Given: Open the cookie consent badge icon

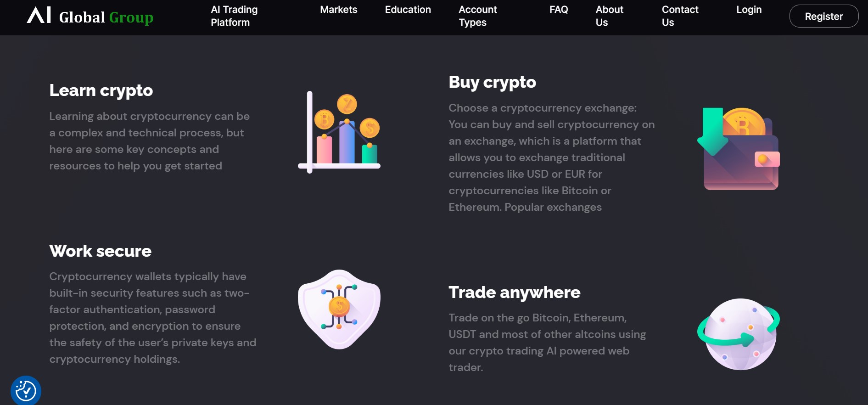Looking at the screenshot, I should pos(26,391).
